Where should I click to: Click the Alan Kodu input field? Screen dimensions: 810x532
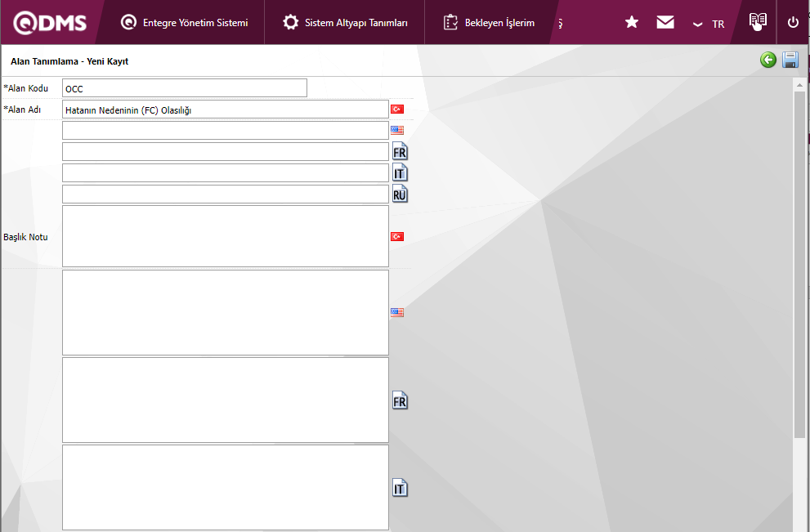(185, 87)
